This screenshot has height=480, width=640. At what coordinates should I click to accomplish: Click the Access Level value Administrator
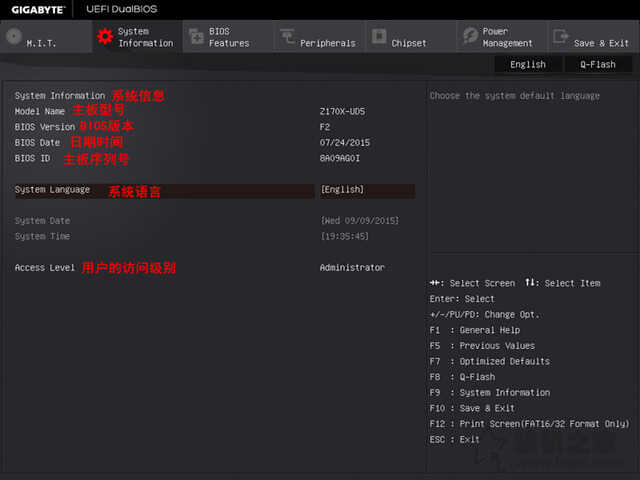(x=352, y=268)
